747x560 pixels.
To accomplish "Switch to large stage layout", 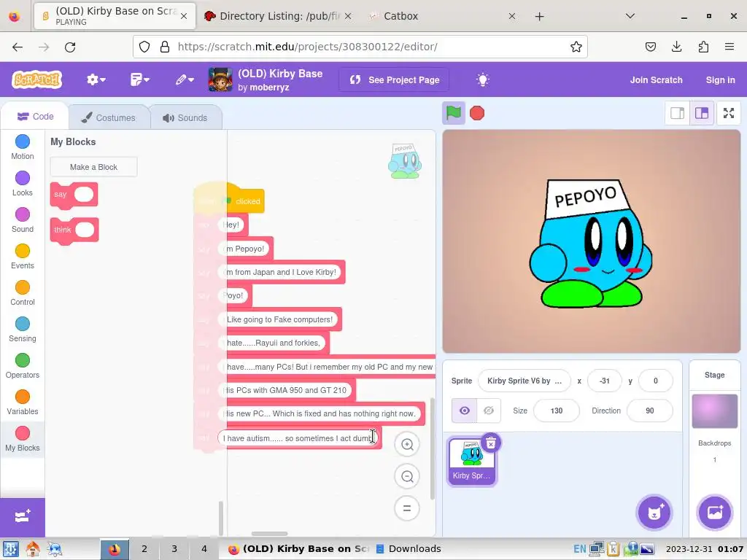I will 701,113.
